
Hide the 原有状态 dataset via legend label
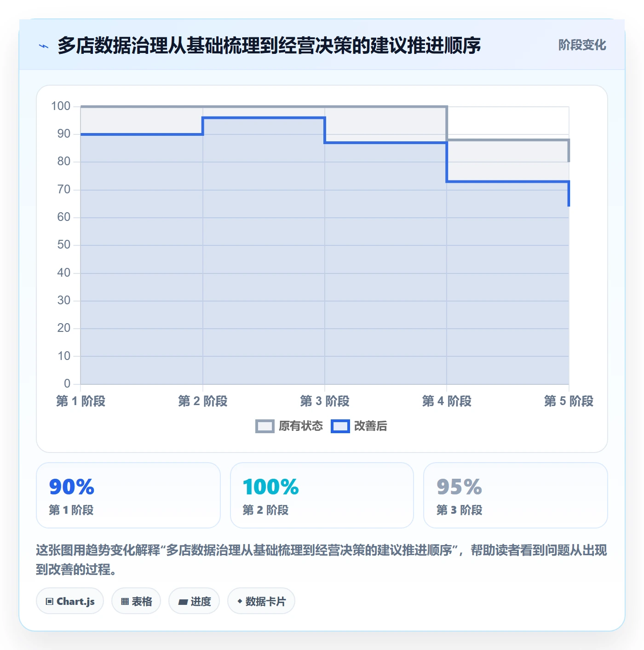point(301,426)
